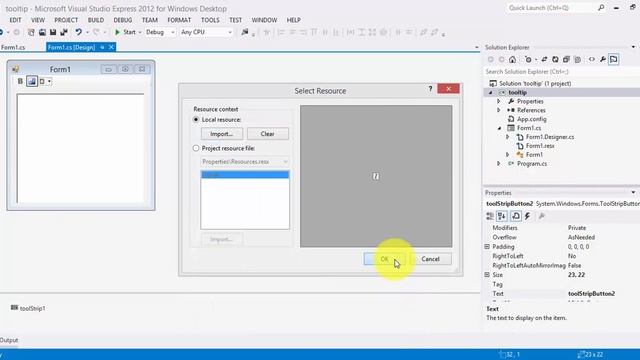This screenshot has height=360, width=640.
Task: Click the New Project toolbar icon
Action: 31,32
